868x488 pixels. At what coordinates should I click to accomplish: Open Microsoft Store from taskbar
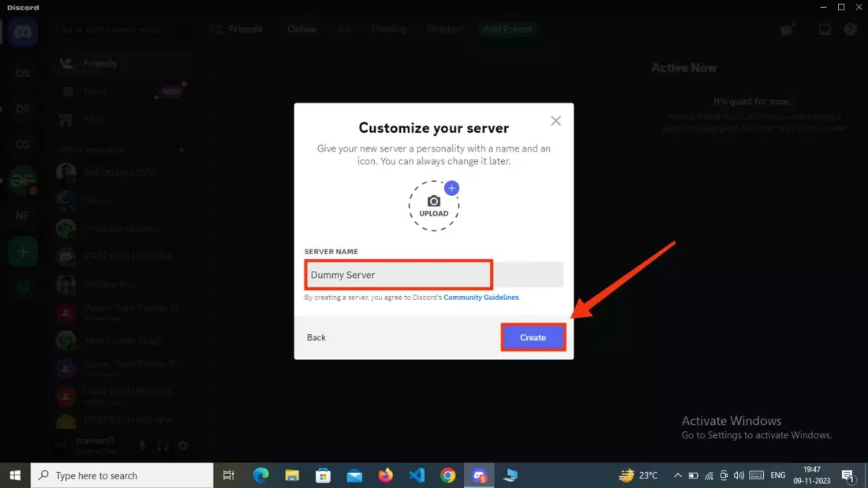click(324, 475)
